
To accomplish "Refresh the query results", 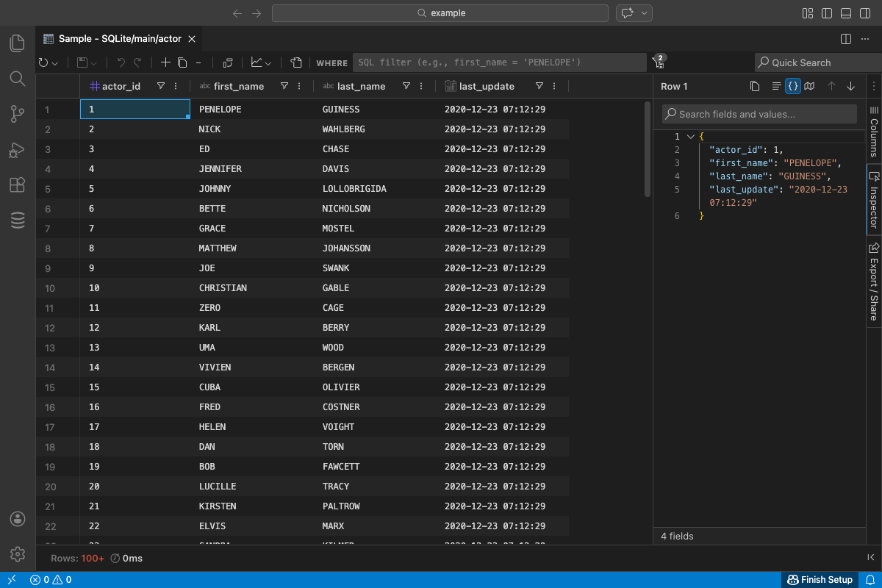I will pos(43,62).
